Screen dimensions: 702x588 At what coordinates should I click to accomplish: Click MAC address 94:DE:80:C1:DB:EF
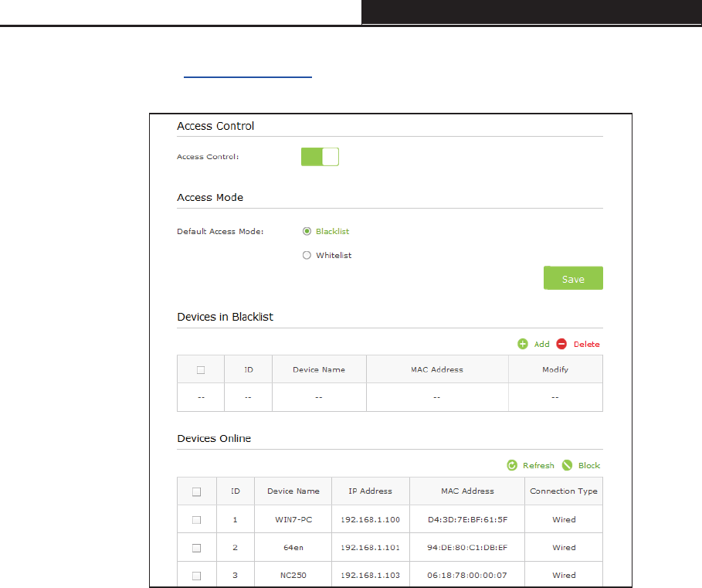click(467, 547)
